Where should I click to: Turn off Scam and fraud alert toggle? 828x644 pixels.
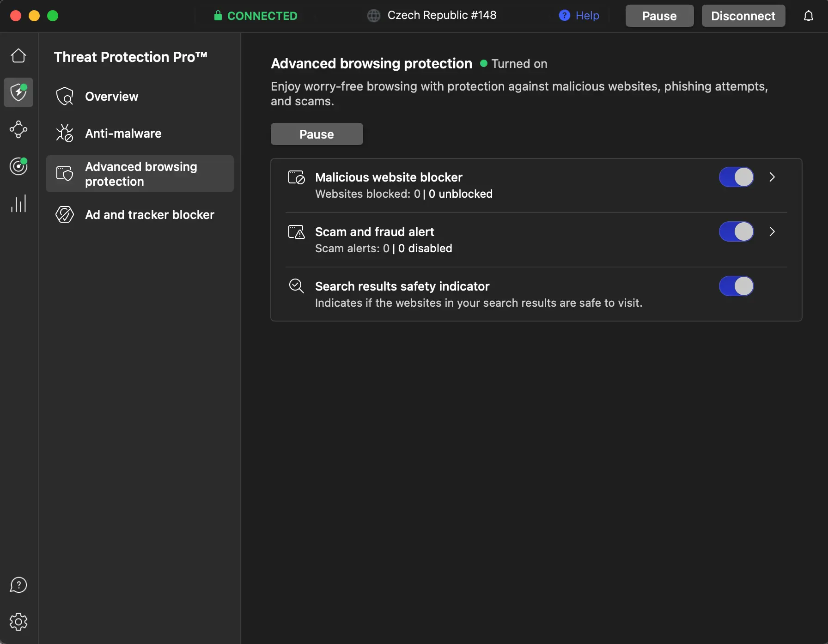pos(736,232)
